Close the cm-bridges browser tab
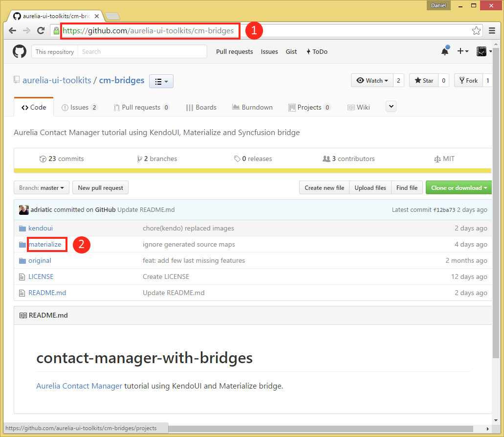The width and height of the screenshot is (504, 437). coord(97,16)
